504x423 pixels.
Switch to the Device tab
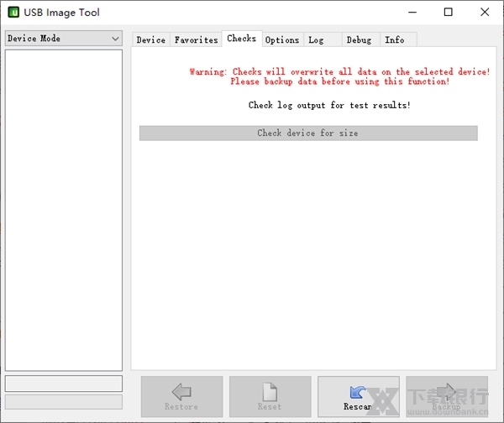(x=151, y=39)
